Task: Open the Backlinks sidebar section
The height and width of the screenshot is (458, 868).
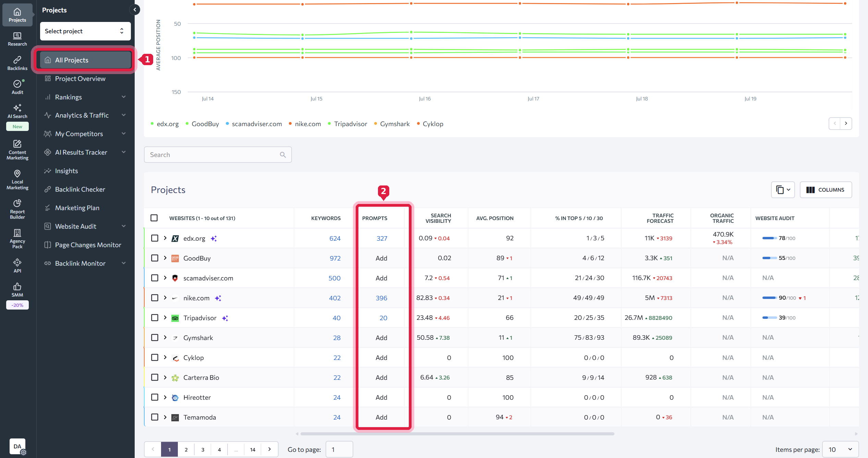Action: click(x=17, y=63)
